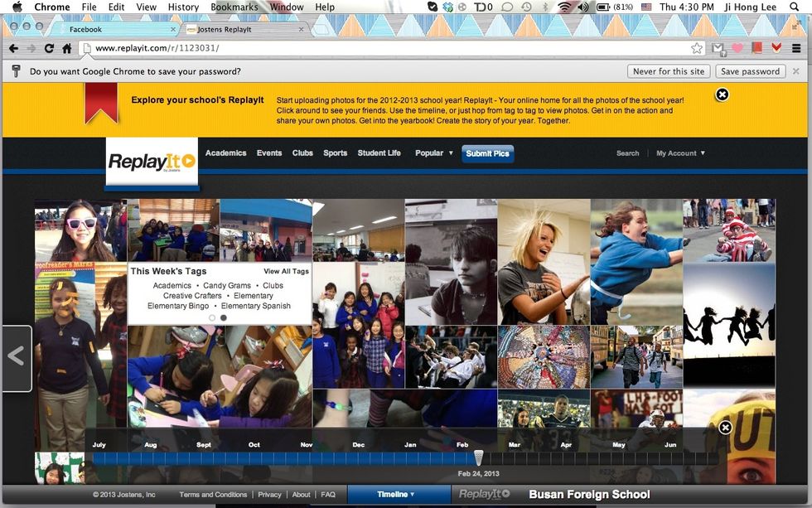This screenshot has width=812, height=508.
Task: Open the Apple menu
Action: click(x=17, y=7)
